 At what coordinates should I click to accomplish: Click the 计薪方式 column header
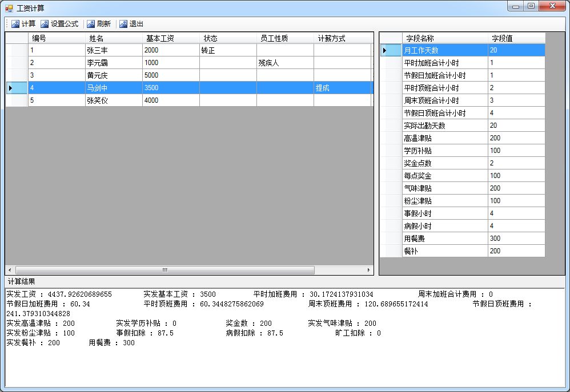342,38
